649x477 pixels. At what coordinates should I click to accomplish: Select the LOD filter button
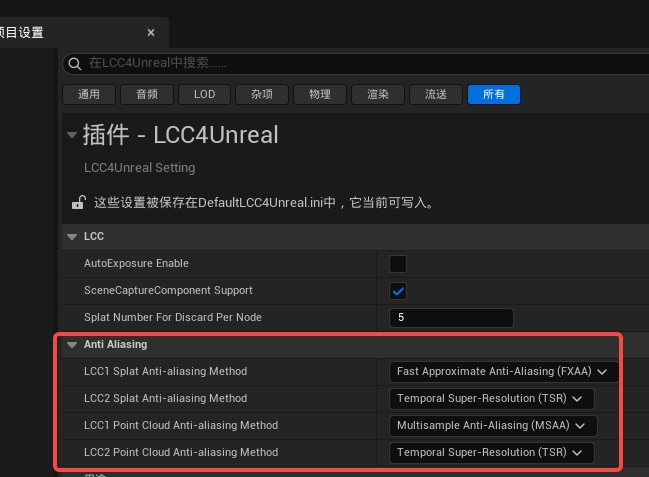[204, 94]
